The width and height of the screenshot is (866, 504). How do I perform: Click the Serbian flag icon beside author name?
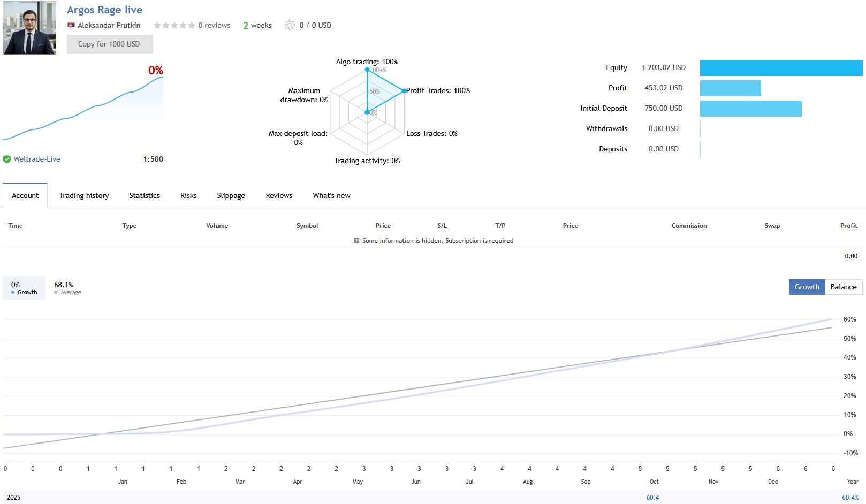click(x=71, y=25)
